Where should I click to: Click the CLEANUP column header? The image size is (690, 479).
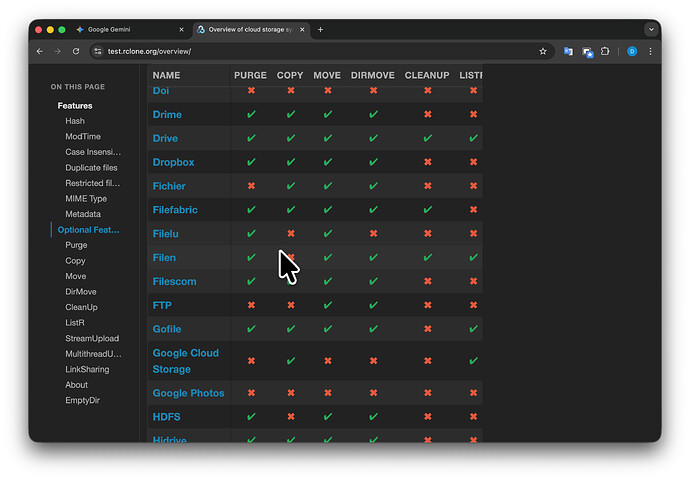point(427,75)
